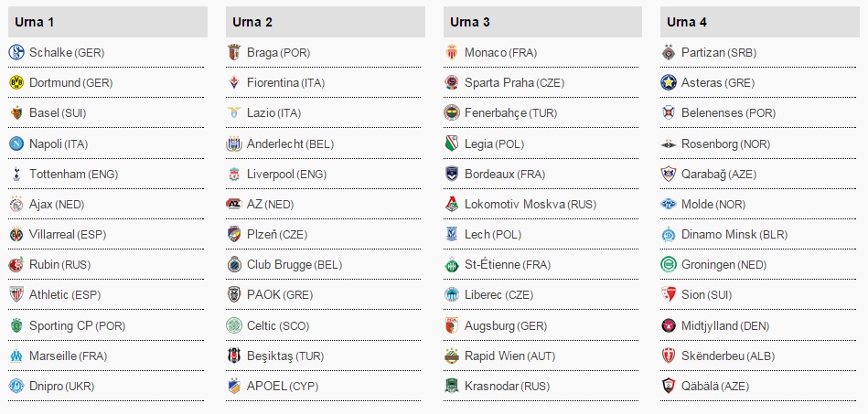Image resolution: width=868 pixels, height=414 pixels.
Task: Select the Urna 1 header
Action: [x=34, y=22]
